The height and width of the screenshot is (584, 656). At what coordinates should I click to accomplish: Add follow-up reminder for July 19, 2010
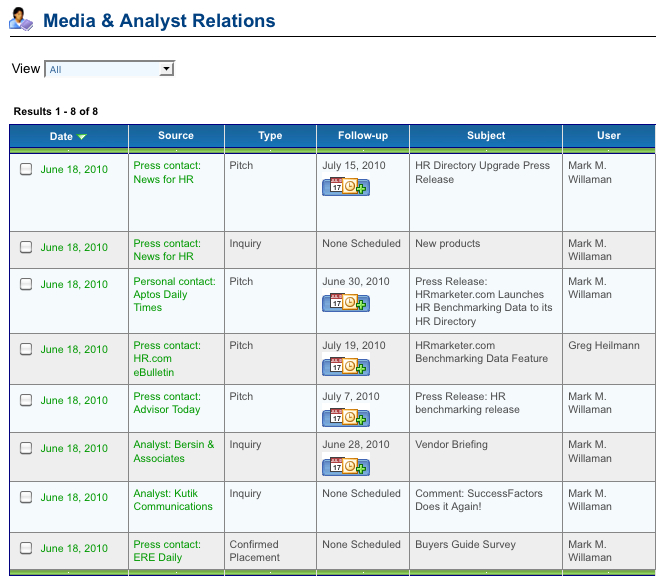click(x=346, y=366)
